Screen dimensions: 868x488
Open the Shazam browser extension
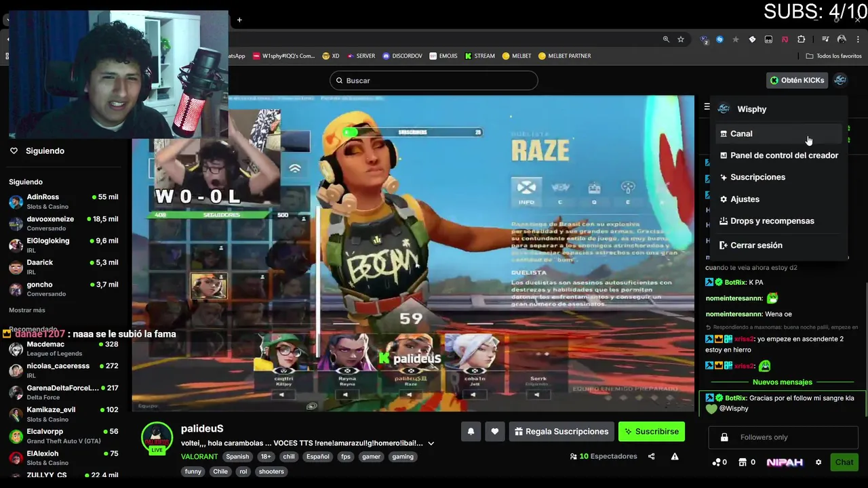719,39
